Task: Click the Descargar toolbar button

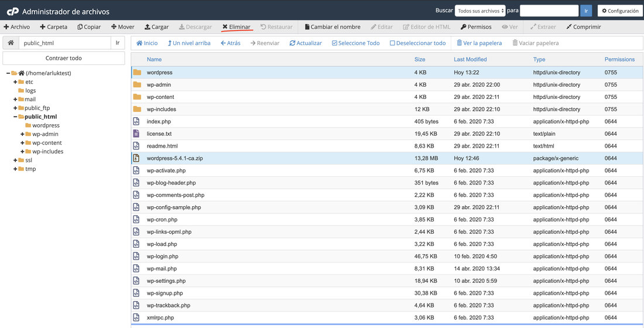Action: (196, 27)
